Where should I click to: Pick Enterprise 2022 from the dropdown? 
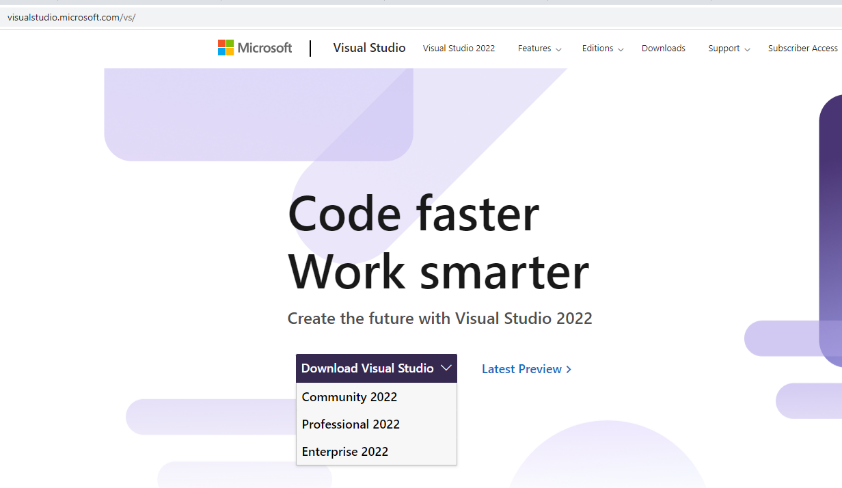(345, 452)
